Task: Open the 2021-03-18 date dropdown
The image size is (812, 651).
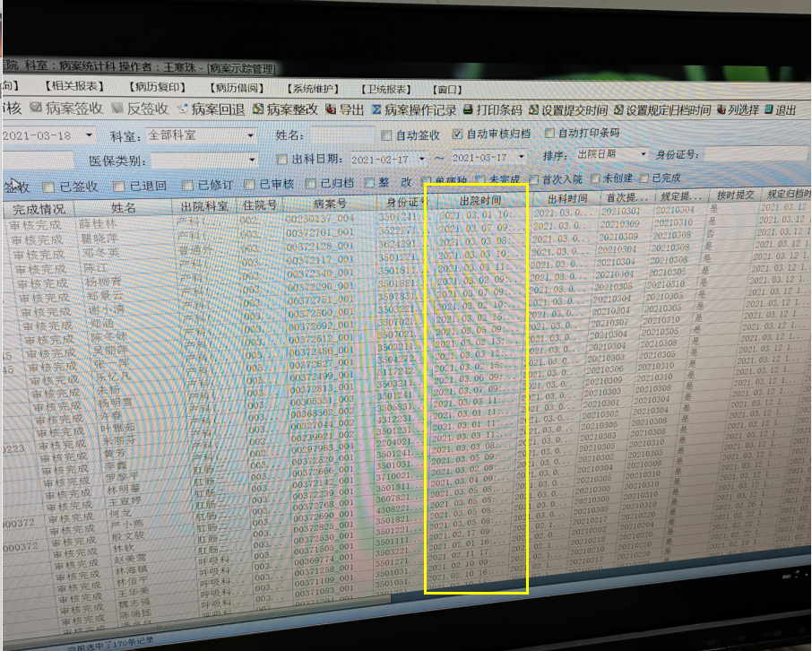Action: (x=89, y=135)
